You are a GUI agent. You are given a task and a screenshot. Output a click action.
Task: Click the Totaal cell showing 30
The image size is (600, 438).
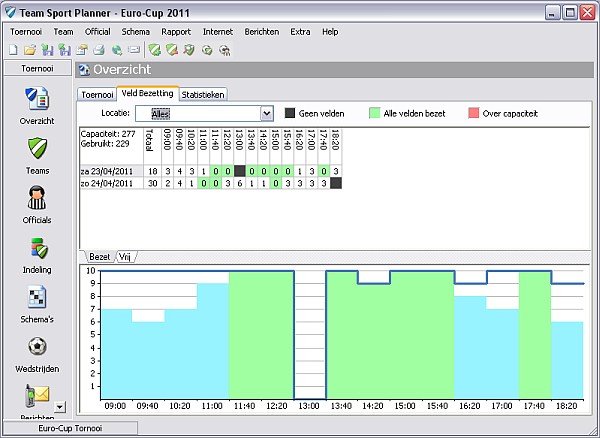pos(153,183)
